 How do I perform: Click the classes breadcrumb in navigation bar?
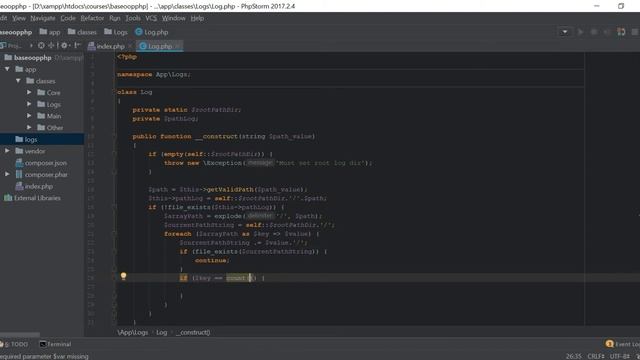click(82, 32)
